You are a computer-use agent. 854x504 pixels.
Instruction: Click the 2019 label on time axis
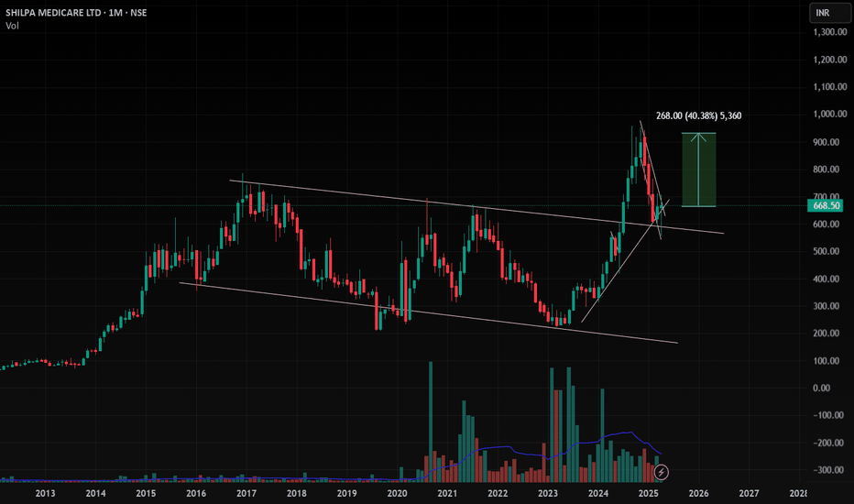[346, 493]
